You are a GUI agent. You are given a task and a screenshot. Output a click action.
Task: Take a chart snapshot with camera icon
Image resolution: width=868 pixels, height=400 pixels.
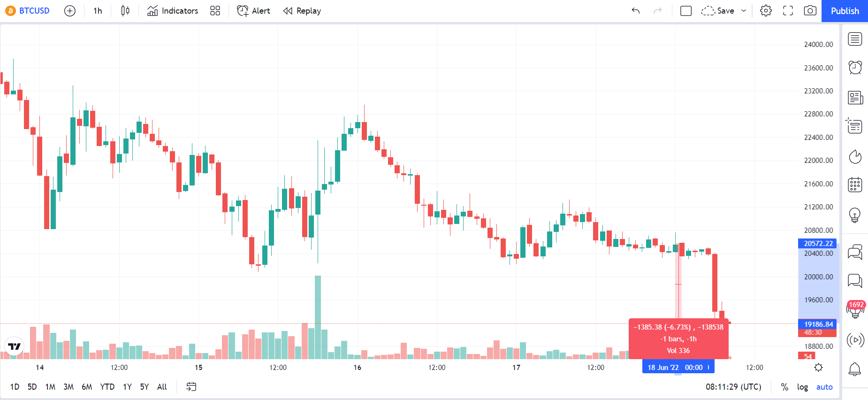click(810, 11)
